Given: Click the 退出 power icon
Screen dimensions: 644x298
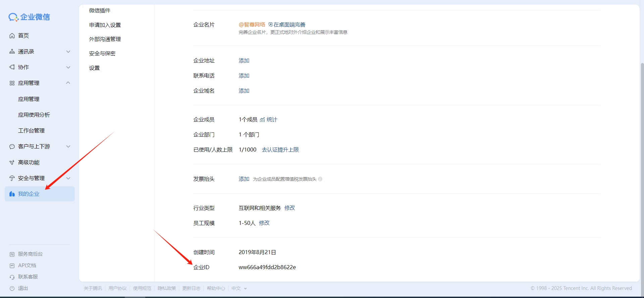Looking at the screenshot, I should click(x=12, y=288).
